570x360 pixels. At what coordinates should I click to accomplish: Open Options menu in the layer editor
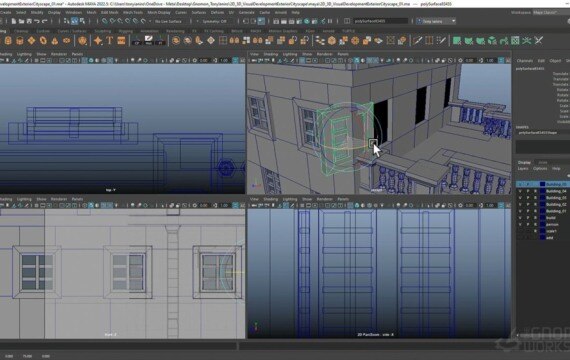pyautogui.click(x=540, y=169)
